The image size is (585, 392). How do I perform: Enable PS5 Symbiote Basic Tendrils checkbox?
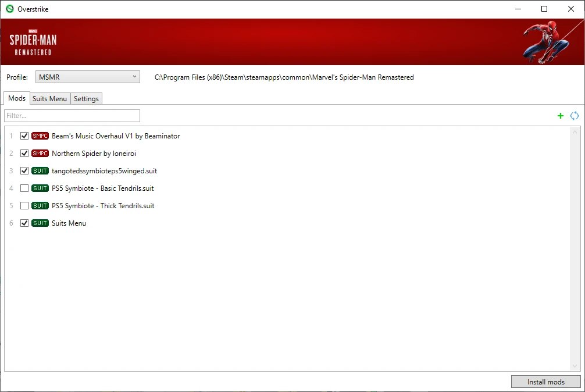pyautogui.click(x=24, y=188)
